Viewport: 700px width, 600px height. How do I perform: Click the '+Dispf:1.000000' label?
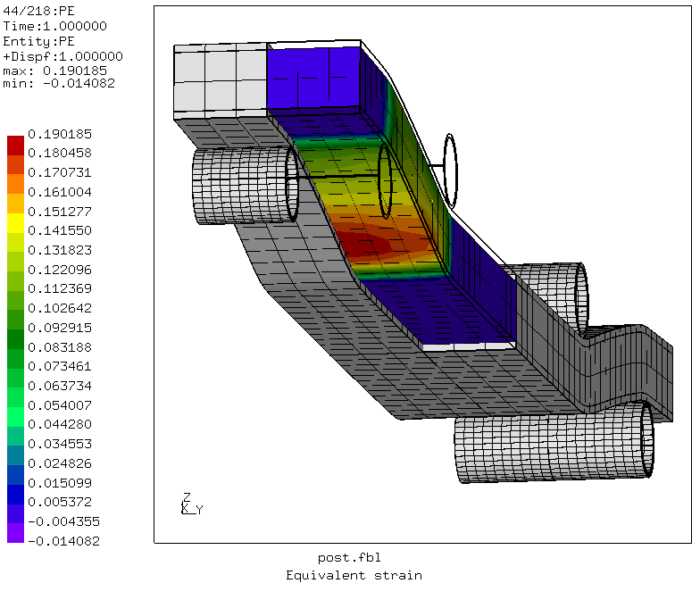click(62, 56)
